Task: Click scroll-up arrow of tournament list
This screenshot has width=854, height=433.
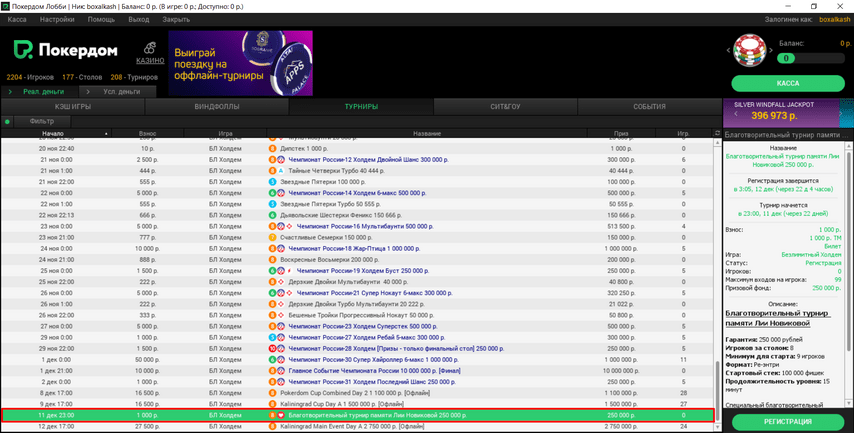Action: [x=717, y=143]
